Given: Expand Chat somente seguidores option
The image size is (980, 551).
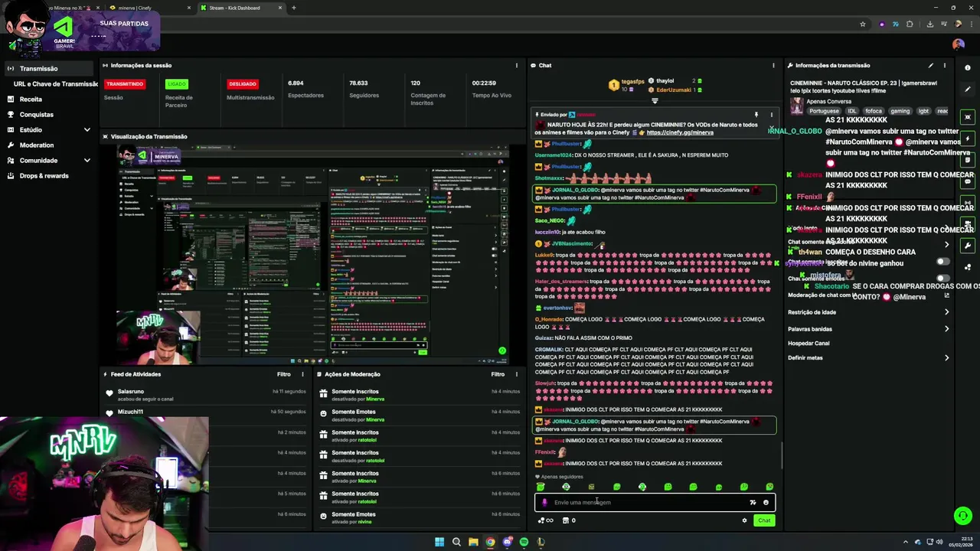Looking at the screenshot, I should 946,245.
